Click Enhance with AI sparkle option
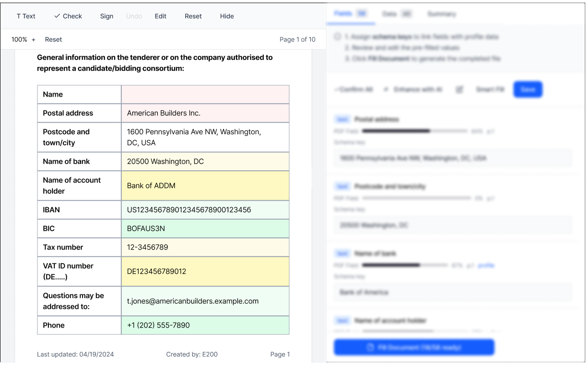This screenshot has height=366, width=588. pyautogui.click(x=414, y=89)
